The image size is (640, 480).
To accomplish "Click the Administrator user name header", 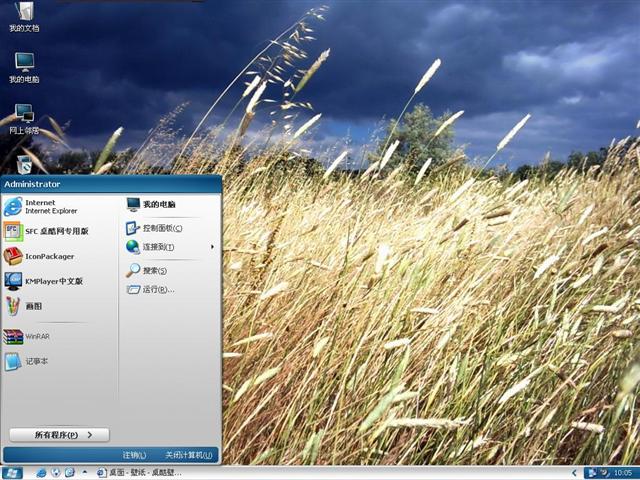I will pos(32,184).
